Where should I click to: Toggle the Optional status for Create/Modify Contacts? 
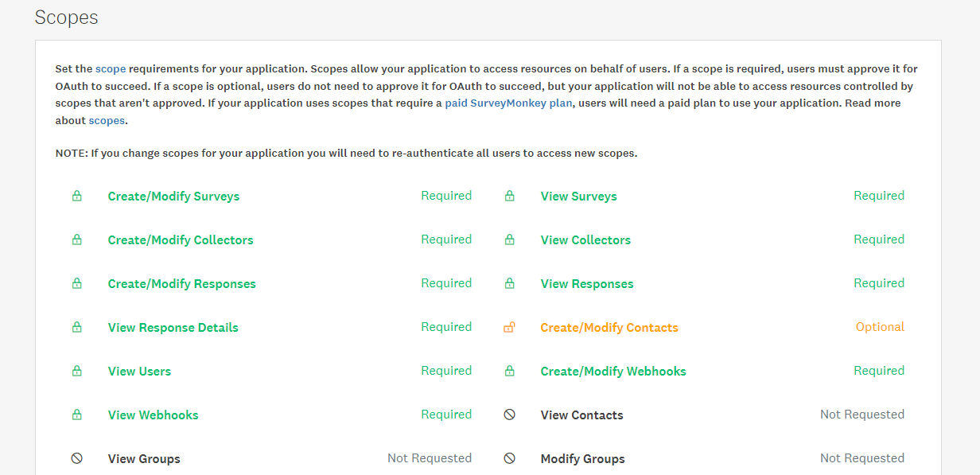(880, 327)
